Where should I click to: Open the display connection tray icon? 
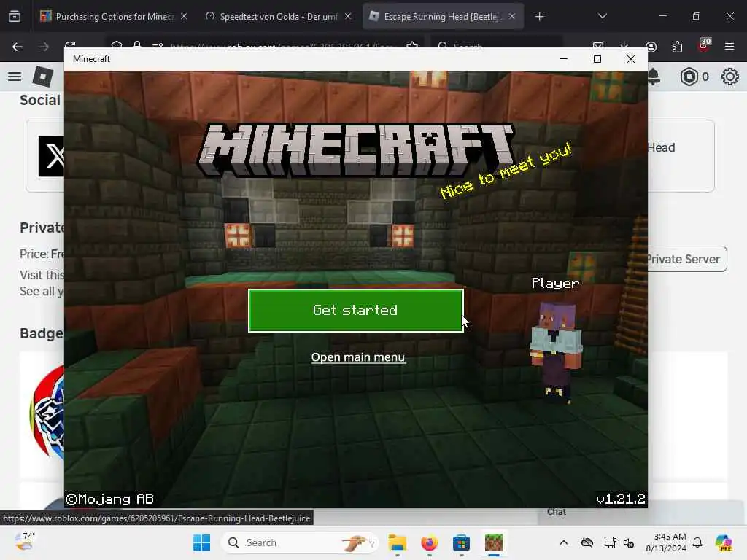[610, 542]
